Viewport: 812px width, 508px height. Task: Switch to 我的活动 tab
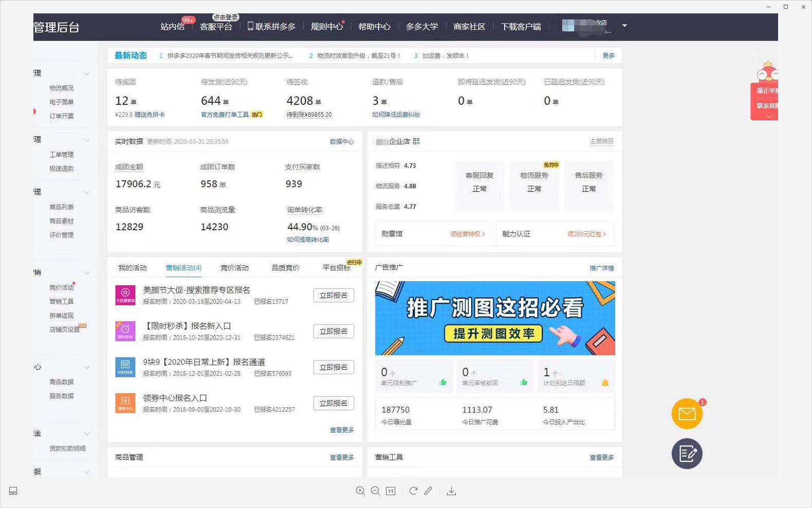[133, 268]
